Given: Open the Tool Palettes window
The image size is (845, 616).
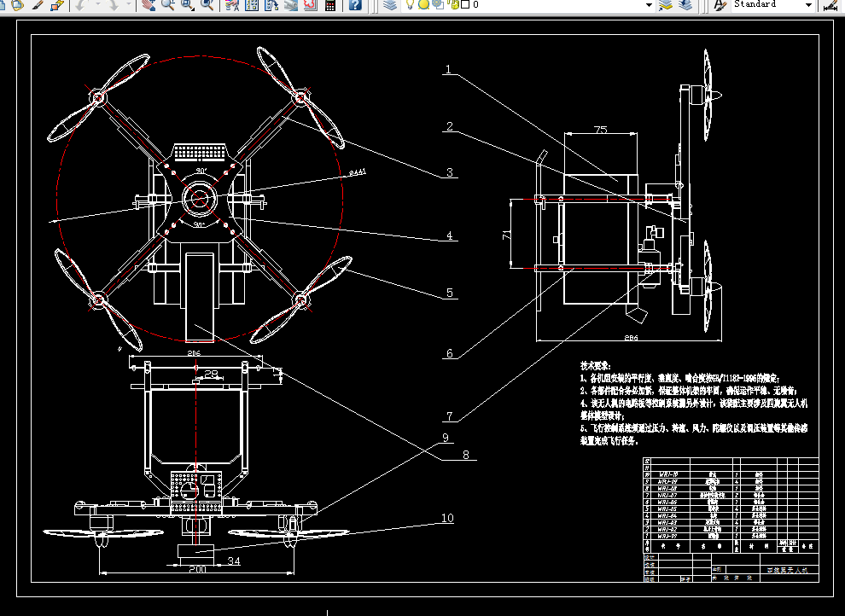Looking at the screenshot, I should [271, 5].
